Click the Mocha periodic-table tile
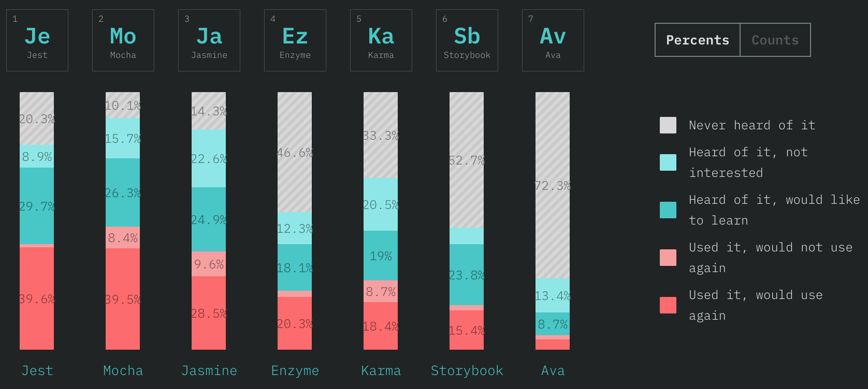868x389 pixels. point(123,40)
